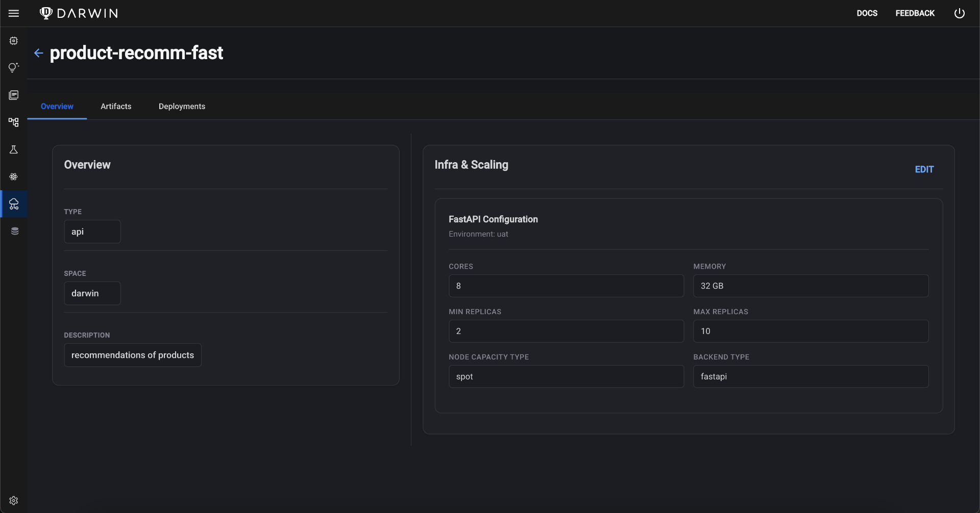Click the power/logout icon
980x513 pixels.
960,13
